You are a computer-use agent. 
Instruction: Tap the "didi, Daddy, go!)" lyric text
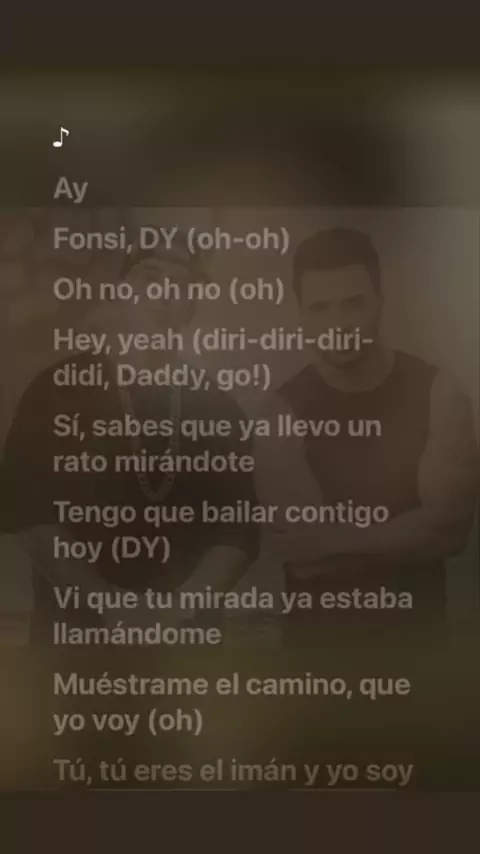[x=162, y=376]
